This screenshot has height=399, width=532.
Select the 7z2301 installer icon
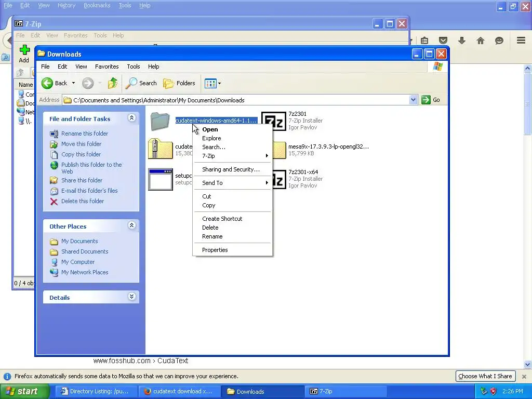point(274,121)
